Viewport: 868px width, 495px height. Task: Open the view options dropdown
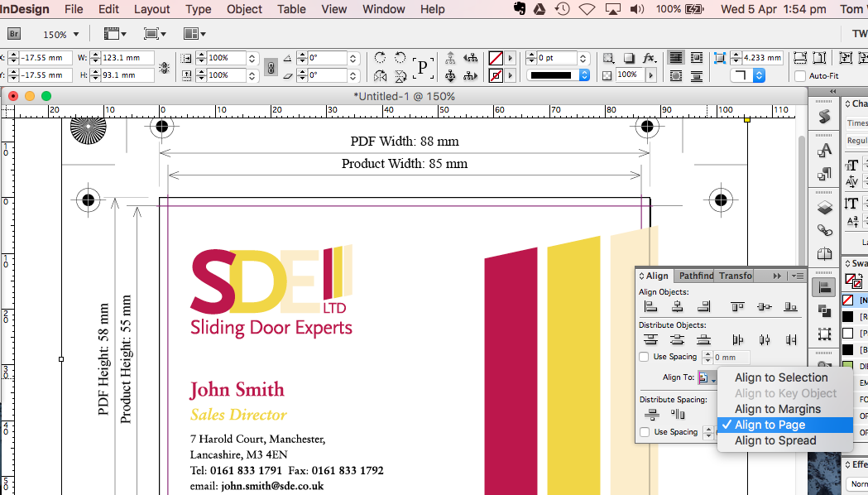[x=115, y=34]
